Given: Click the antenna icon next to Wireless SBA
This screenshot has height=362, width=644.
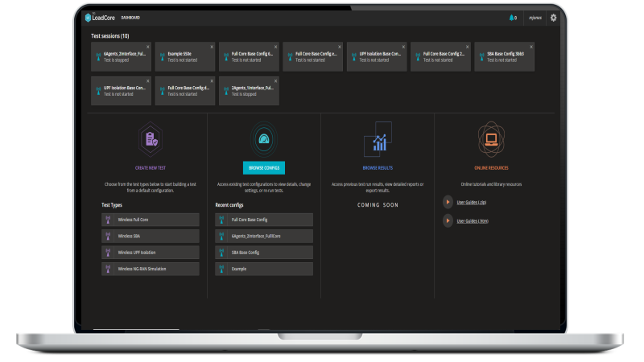Looking at the screenshot, I should [x=109, y=236].
